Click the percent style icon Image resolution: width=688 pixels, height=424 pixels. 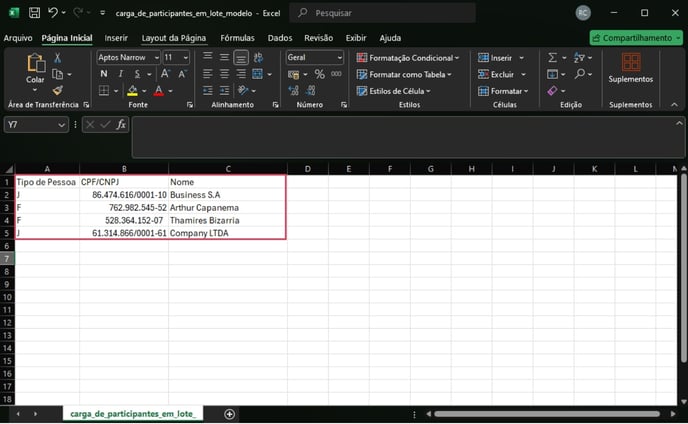pyautogui.click(x=319, y=74)
